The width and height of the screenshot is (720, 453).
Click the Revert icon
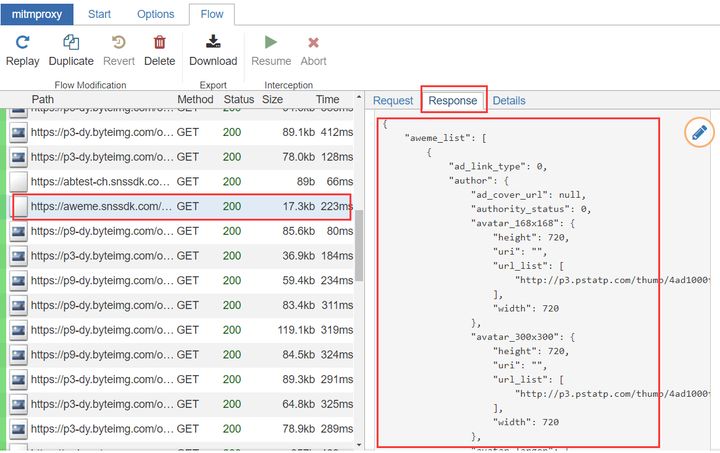[x=118, y=43]
